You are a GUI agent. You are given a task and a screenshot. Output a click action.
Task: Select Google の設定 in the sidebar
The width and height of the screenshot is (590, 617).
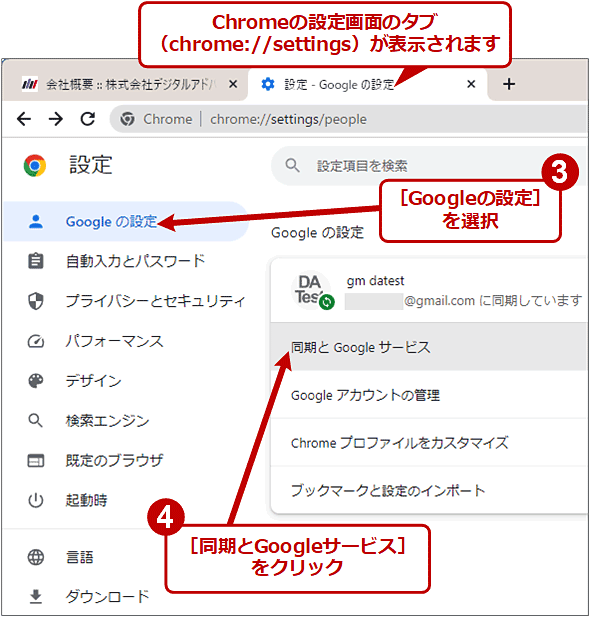[x=126, y=222]
